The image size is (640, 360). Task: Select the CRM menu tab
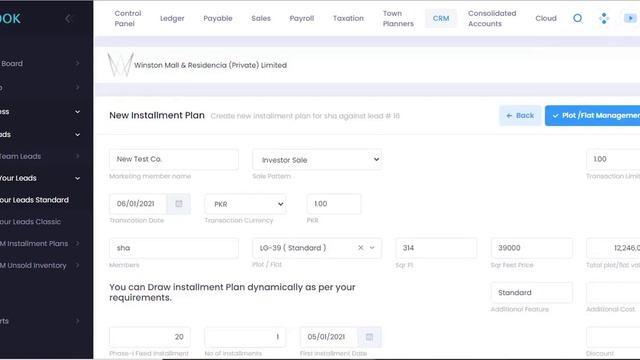pos(441,18)
